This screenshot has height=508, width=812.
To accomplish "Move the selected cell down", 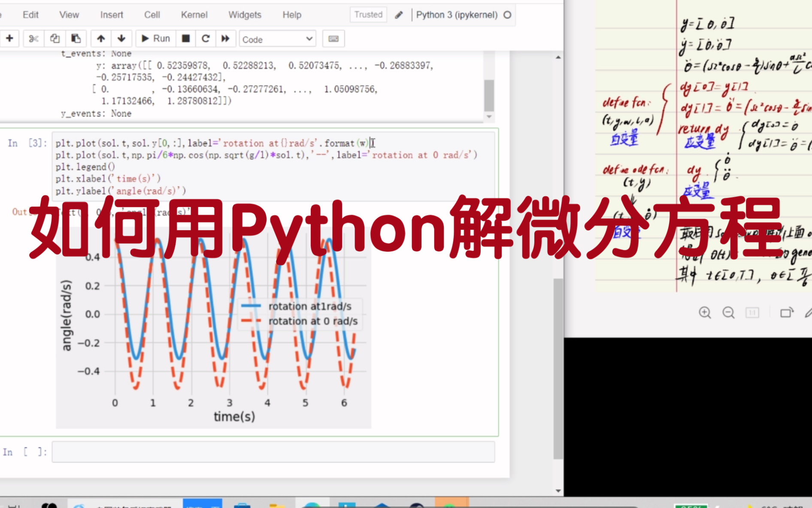I will point(121,39).
